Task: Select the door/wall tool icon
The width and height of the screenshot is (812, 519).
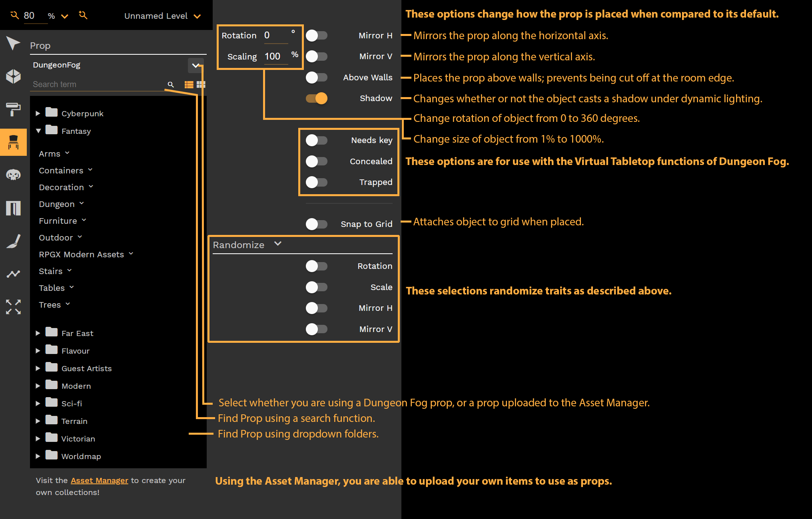Action: point(13,208)
